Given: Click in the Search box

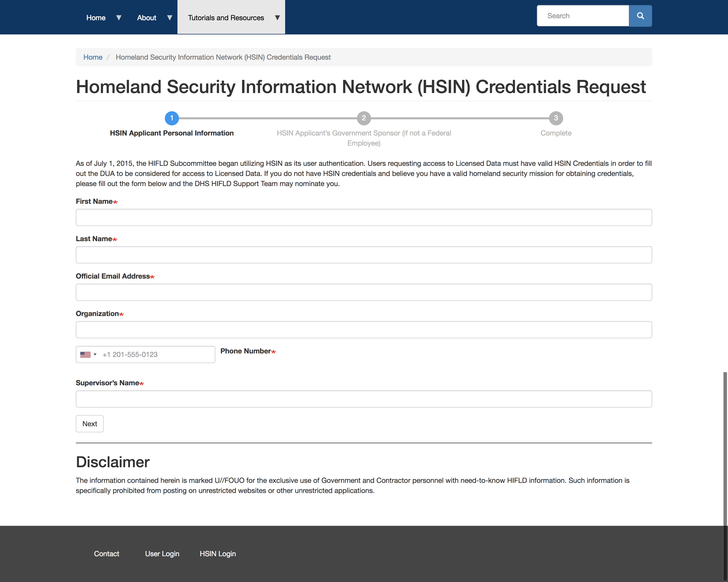Looking at the screenshot, I should (x=583, y=16).
